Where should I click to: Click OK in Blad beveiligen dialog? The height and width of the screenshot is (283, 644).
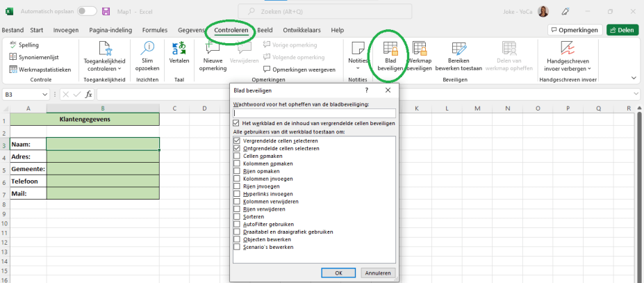coord(338,273)
